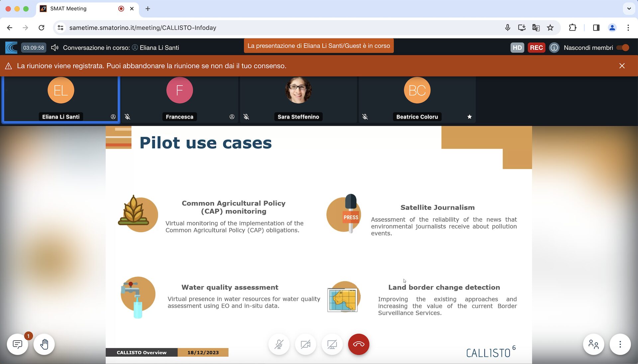Raise your hand in the meeting
The image size is (638, 364).
click(44, 344)
